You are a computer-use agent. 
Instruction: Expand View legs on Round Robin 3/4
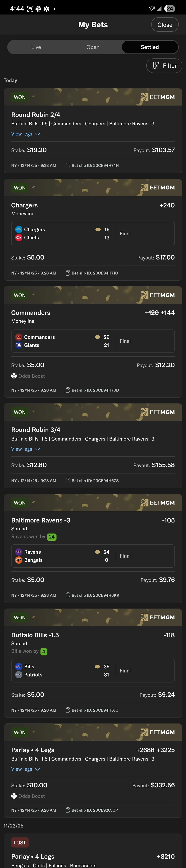[x=26, y=449]
